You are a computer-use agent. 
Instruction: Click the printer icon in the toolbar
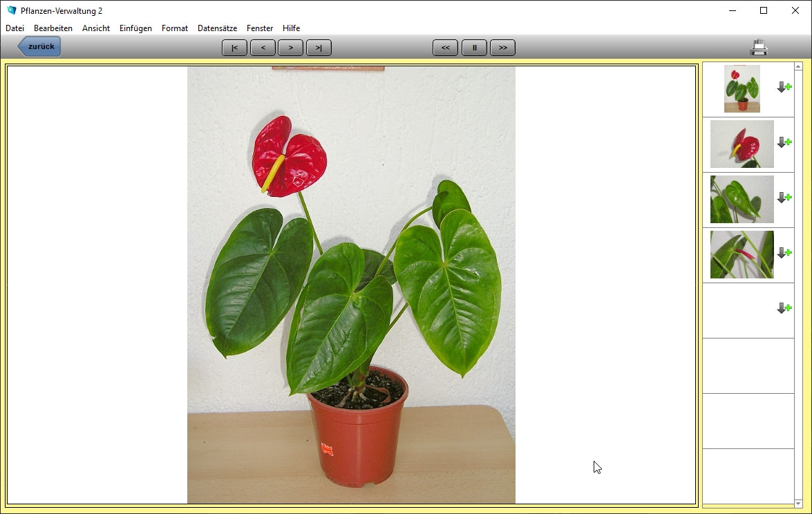(759, 48)
